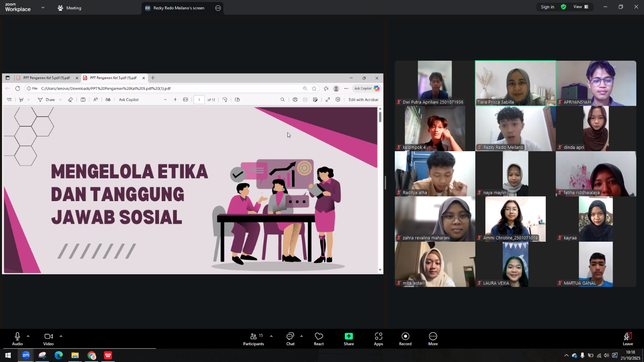This screenshot has width=644, height=362.
Task: Expand the participants options caret
Action: point(271,336)
